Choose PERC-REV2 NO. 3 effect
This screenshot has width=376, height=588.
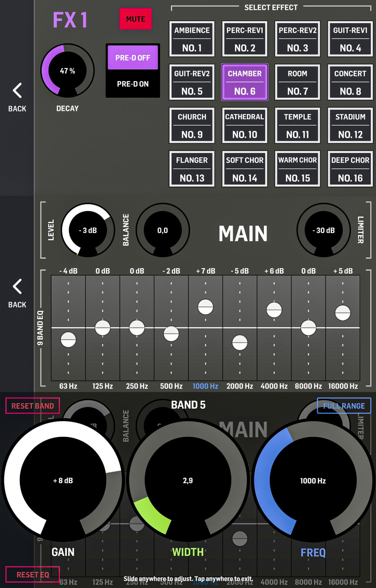pyautogui.click(x=298, y=39)
